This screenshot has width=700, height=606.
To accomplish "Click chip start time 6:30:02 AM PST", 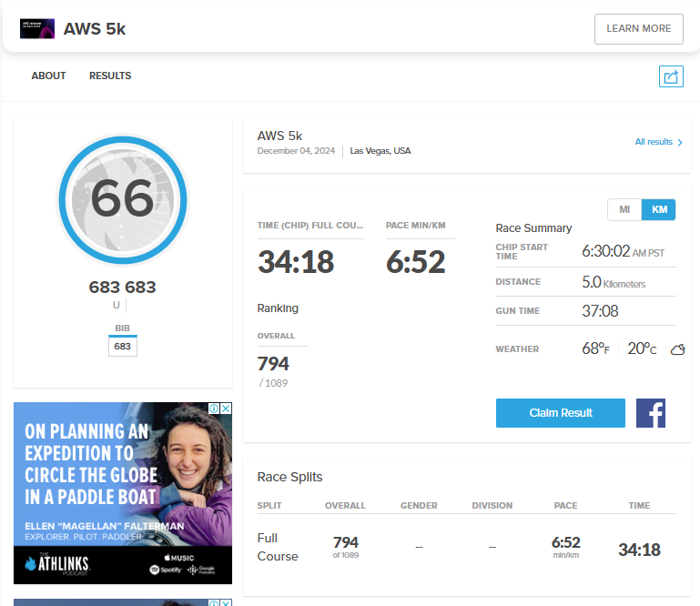I will pyautogui.click(x=623, y=251).
